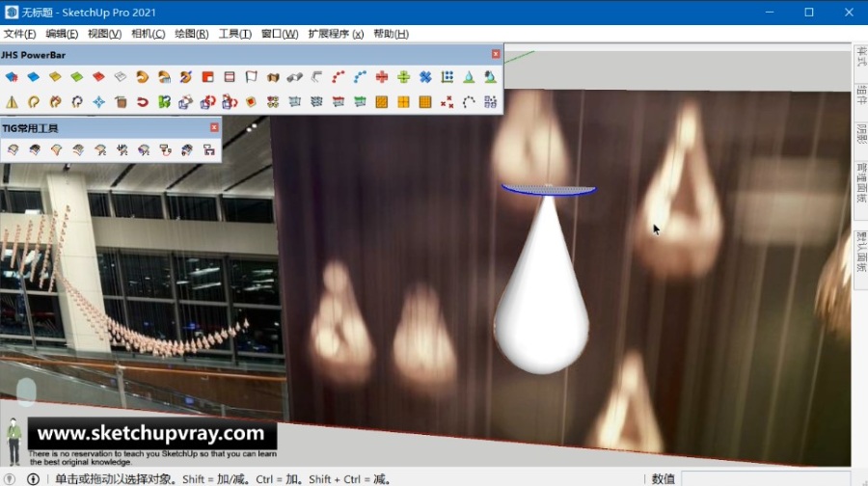Click the blue dotted curve icon

point(360,77)
